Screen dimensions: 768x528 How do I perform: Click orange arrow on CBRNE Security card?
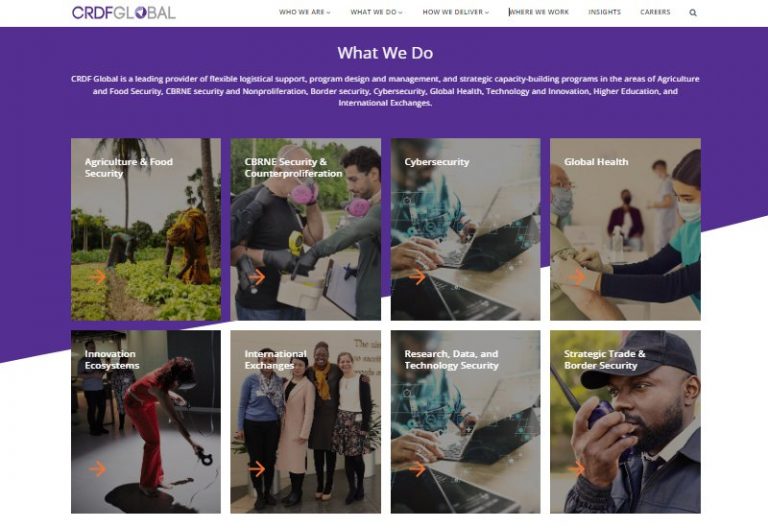[257, 277]
